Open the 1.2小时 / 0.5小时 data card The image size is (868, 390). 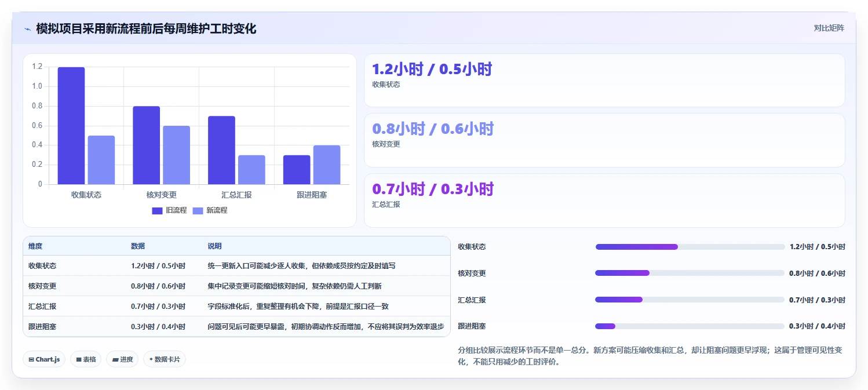tap(604, 80)
